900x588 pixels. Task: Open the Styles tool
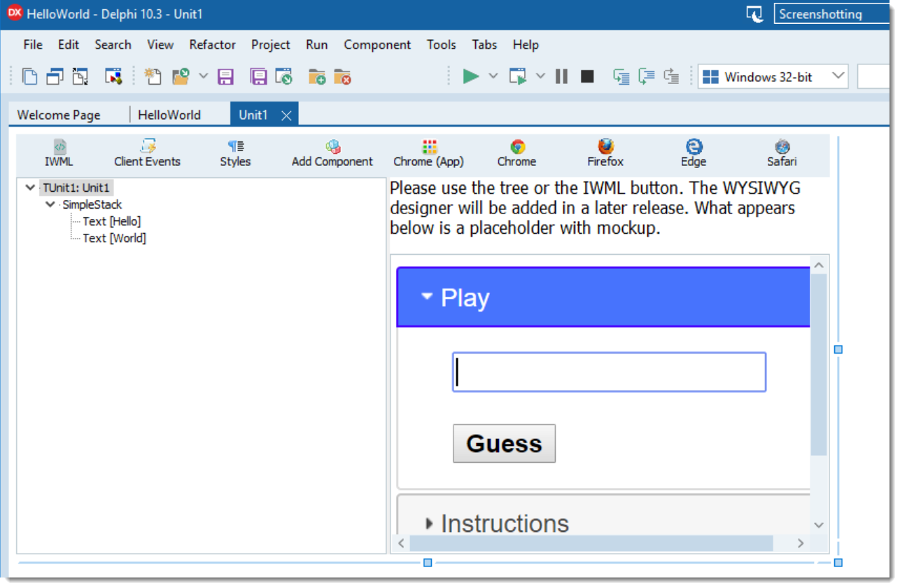coord(235,153)
